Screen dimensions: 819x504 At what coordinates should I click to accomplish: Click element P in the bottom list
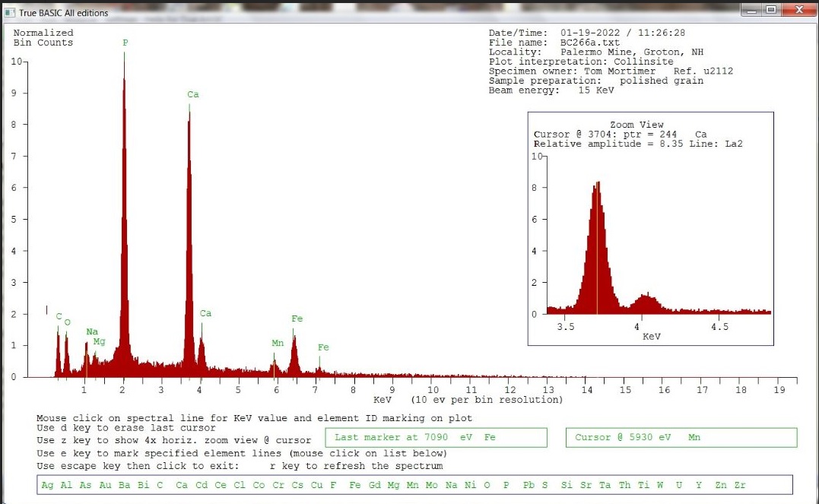506,485
